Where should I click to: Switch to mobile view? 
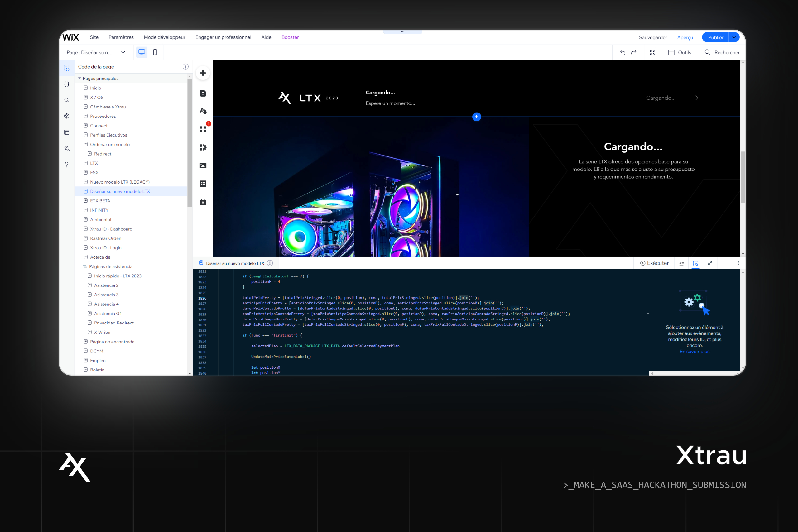155,52
